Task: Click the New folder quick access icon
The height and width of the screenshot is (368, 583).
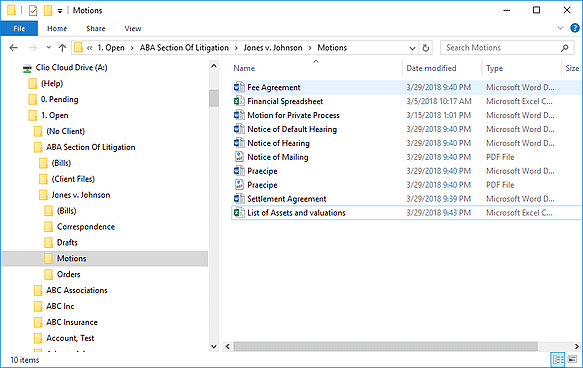Action: [x=48, y=10]
